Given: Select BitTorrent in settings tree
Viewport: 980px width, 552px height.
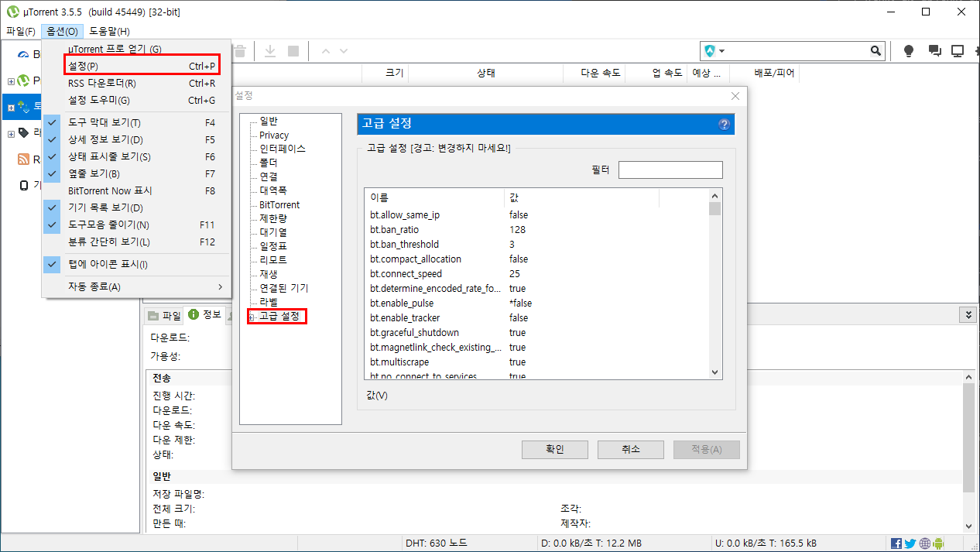Looking at the screenshot, I should click(279, 205).
